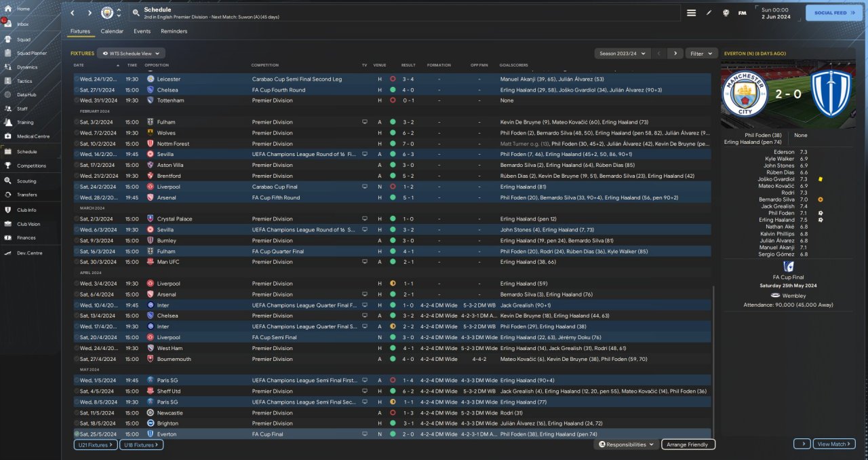Select the 25/5/2024 Everton row radio
The image size is (868, 460).
[x=77, y=434]
